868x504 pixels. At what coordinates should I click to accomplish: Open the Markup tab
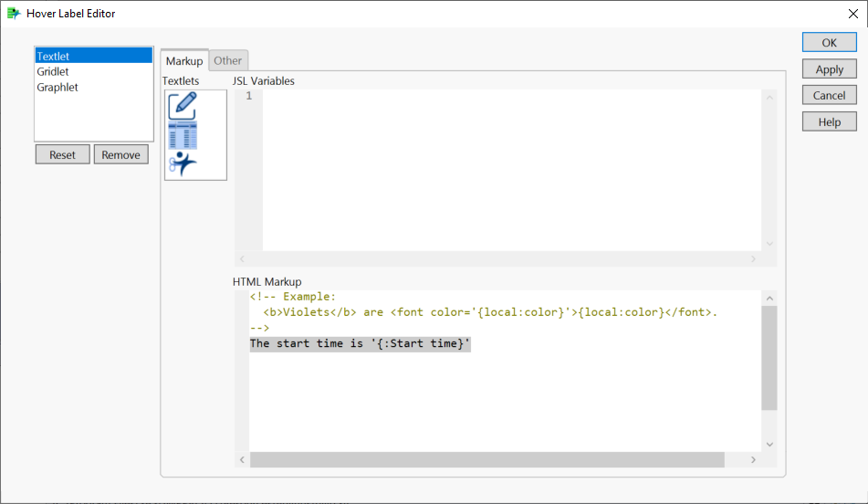tap(184, 61)
